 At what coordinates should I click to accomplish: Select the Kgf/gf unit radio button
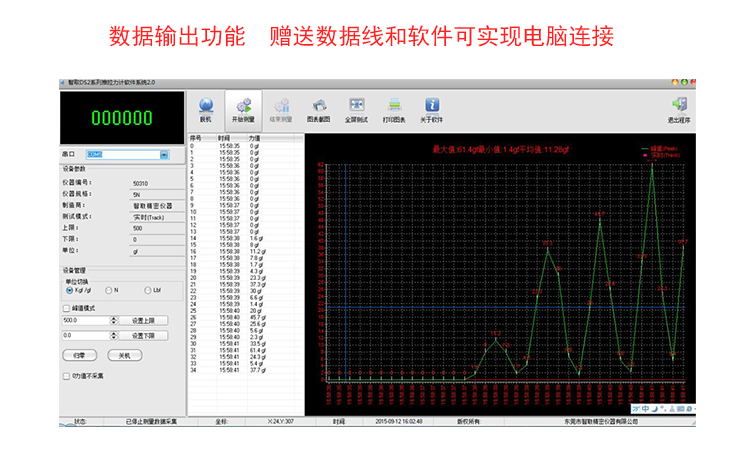pyautogui.click(x=69, y=291)
